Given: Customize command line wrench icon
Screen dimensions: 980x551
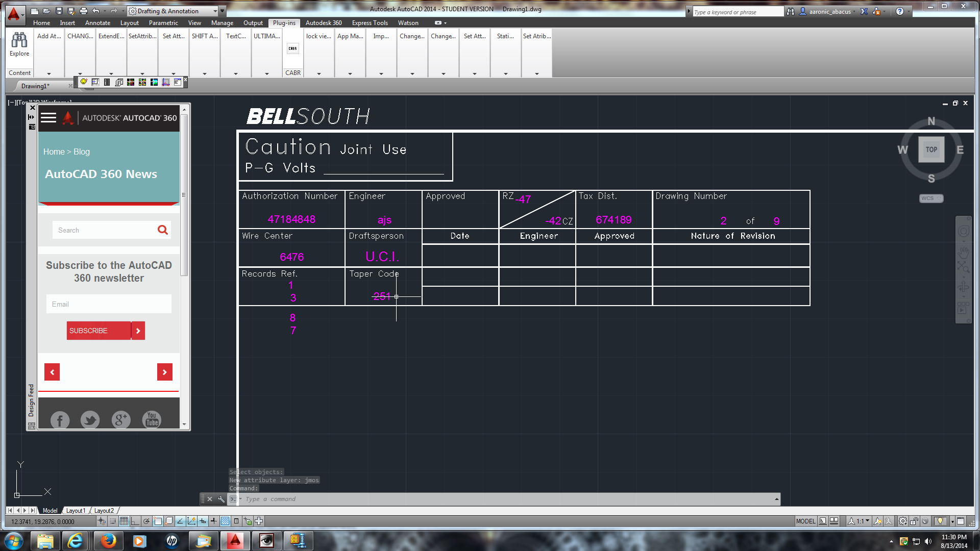Looking at the screenshot, I should click(221, 499).
